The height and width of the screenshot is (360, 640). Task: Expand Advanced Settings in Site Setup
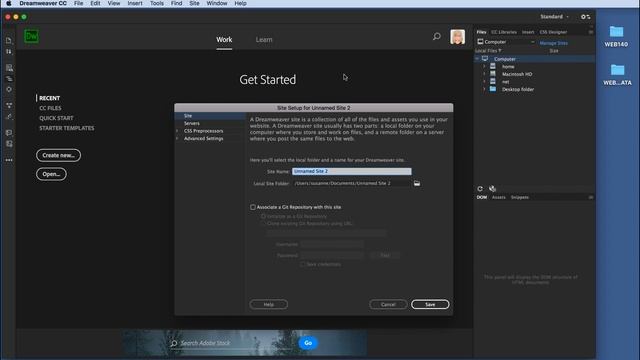(177, 139)
